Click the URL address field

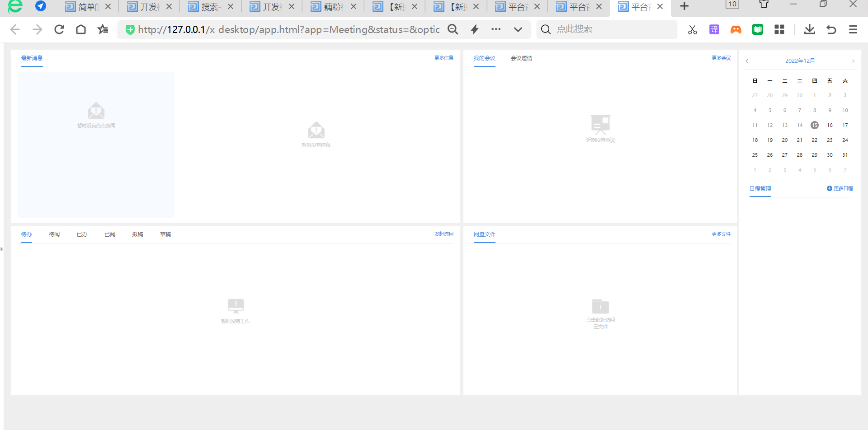tap(288, 29)
